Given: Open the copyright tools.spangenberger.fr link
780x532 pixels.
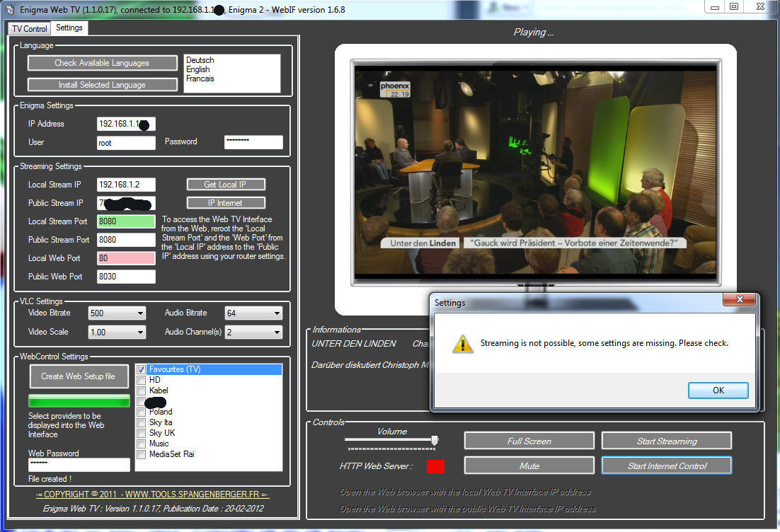Looking at the screenshot, I should pos(152,495).
